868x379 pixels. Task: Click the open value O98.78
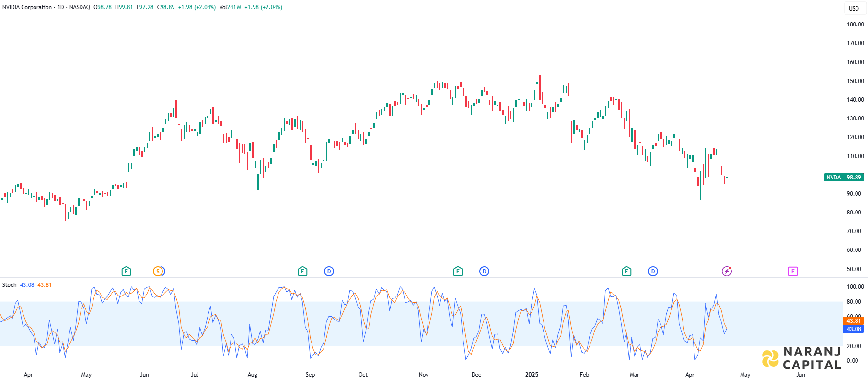[x=103, y=7]
